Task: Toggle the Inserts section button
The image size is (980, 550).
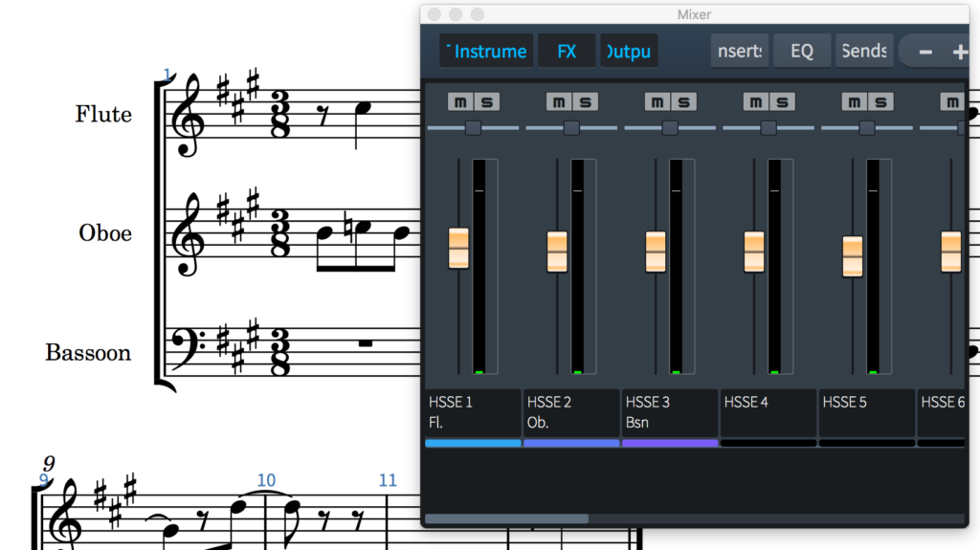Action: point(740,52)
